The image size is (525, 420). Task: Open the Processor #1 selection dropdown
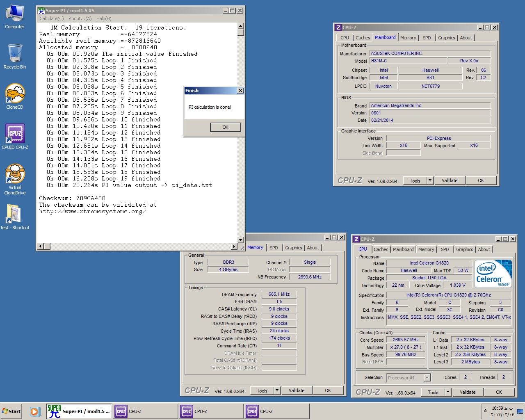[x=408, y=378]
